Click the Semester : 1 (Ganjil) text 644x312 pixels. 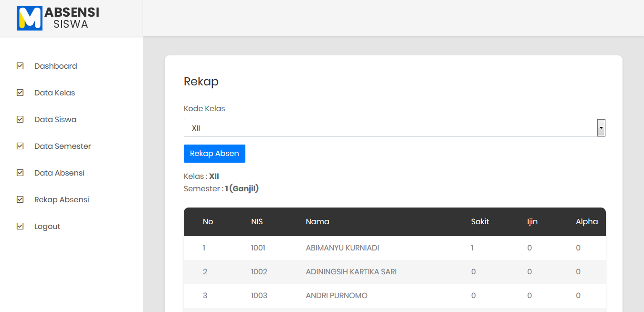(221, 188)
